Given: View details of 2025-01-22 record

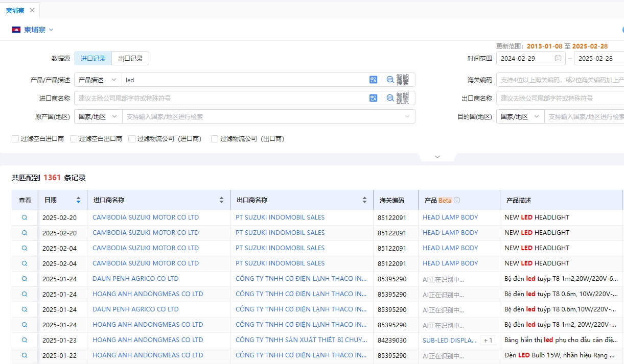Looking at the screenshot, I should (25, 355).
